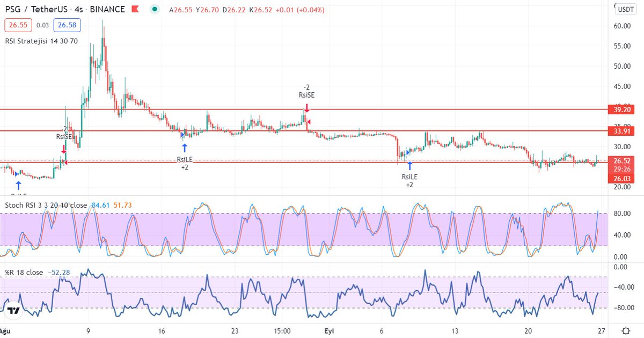Viewport: 644px width, 338px height.
Task: Open USDT currency selector
Action: tap(625, 10)
